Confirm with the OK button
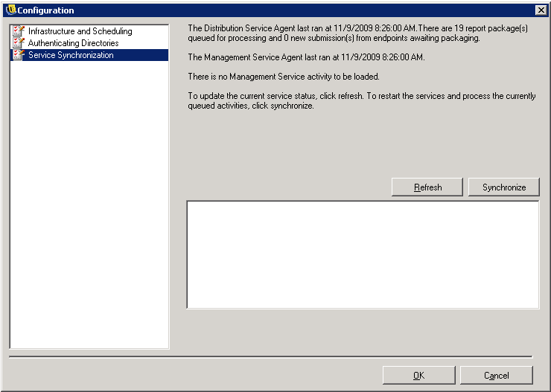The width and height of the screenshot is (551, 392). [419, 375]
